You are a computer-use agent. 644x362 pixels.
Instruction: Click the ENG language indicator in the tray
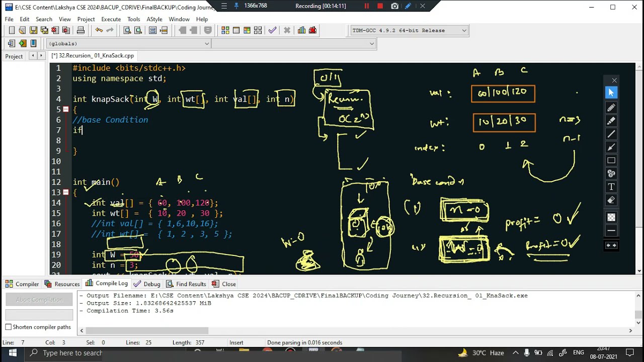coord(579,353)
